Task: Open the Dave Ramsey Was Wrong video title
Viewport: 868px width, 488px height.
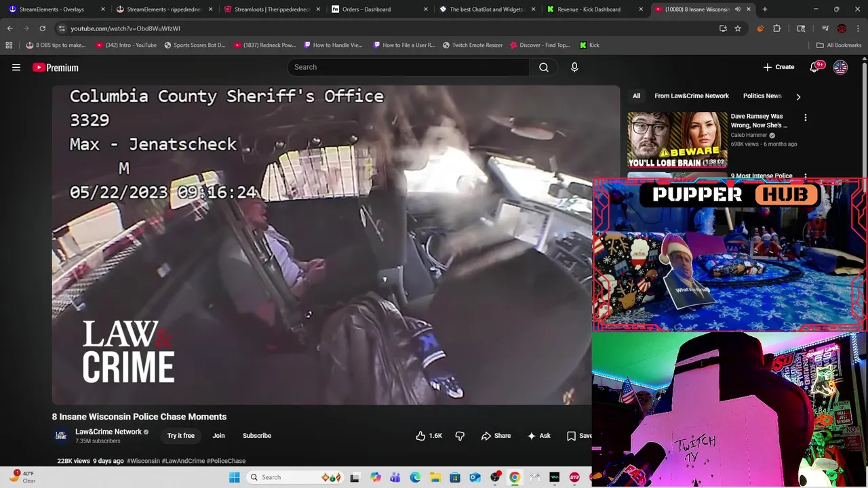Action: (759, 121)
